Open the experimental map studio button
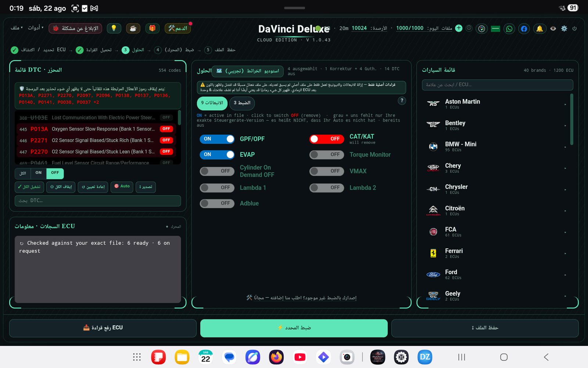588x368 pixels. tap(248, 71)
